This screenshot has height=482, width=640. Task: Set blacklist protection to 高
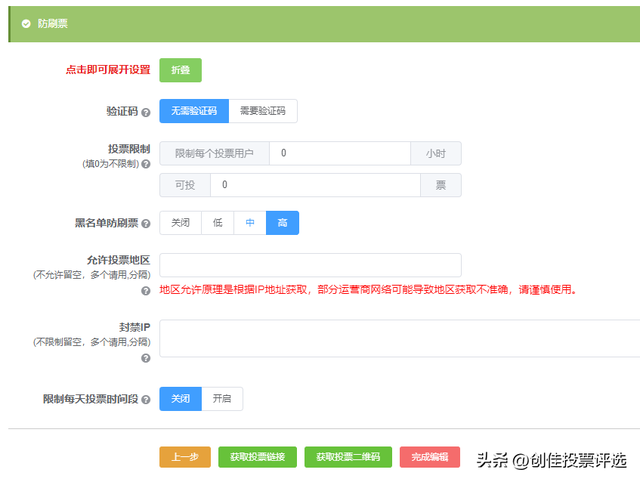point(282,223)
